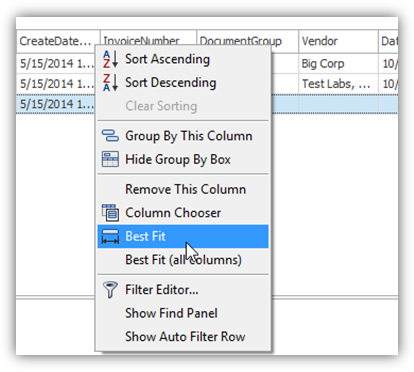
Task: Select Remove This Column
Action: point(183,189)
